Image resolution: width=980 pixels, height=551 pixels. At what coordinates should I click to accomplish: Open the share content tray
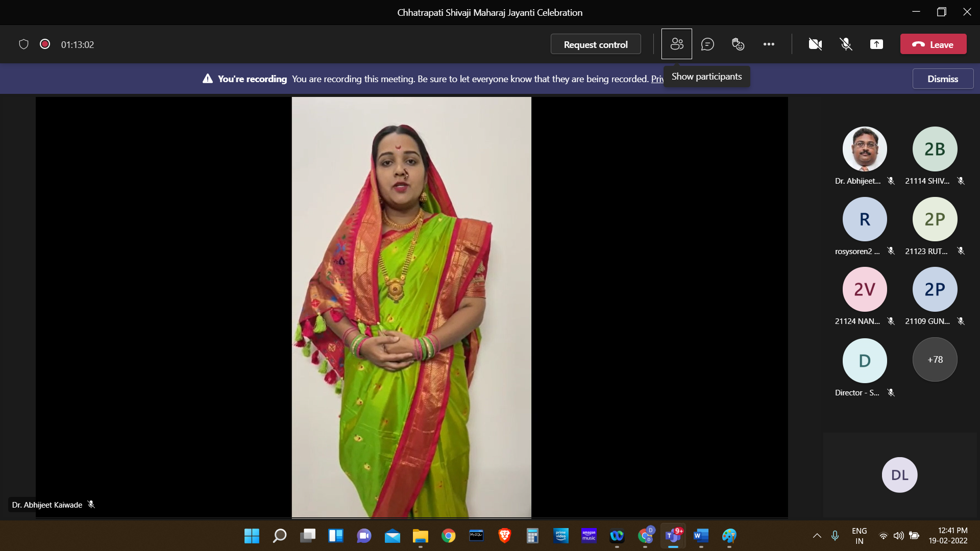pos(876,44)
